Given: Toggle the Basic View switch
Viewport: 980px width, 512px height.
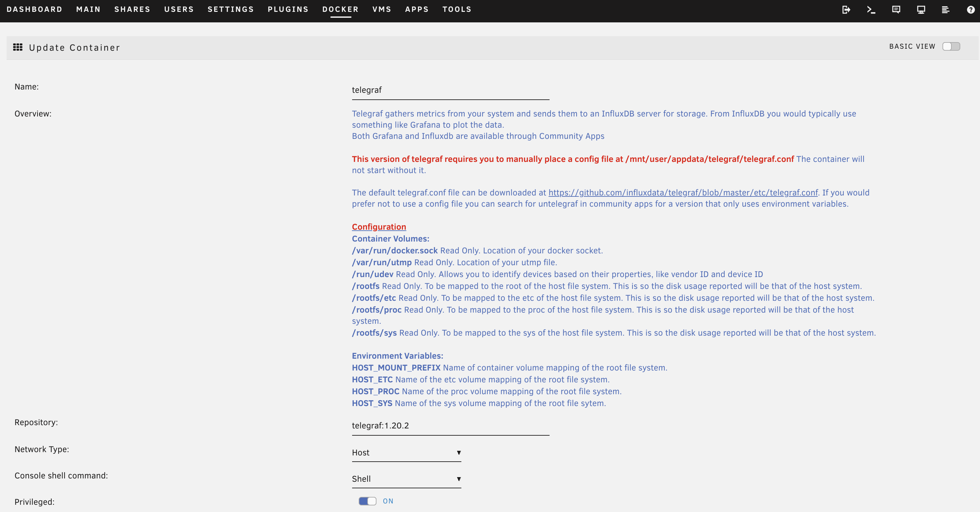Looking at the screenshot, I should 951,46.
